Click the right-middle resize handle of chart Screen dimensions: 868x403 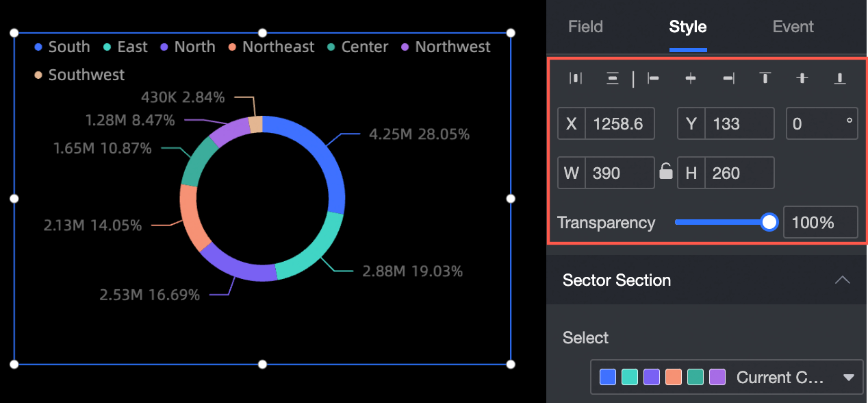pyautogui.click(x=511, y=199)
